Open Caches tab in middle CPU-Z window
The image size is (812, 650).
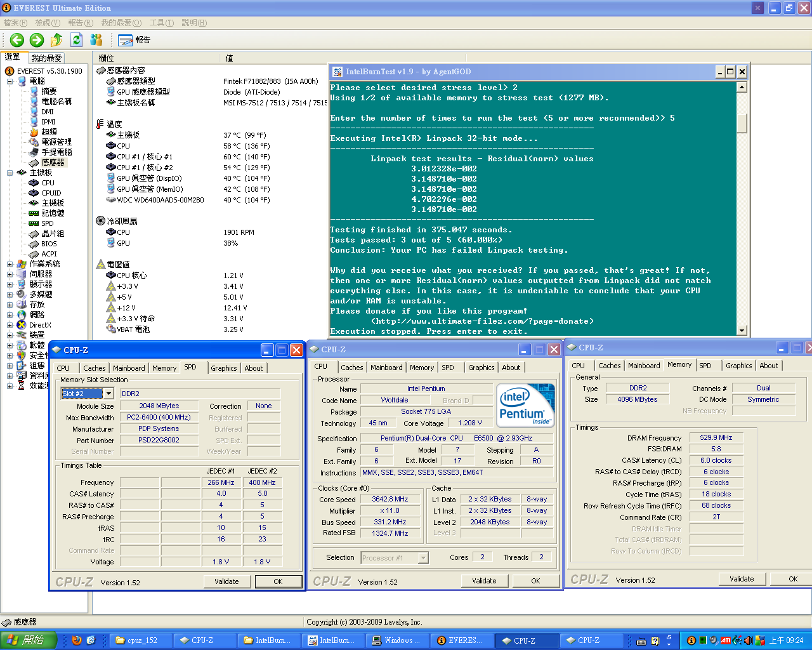coord(352,368)
